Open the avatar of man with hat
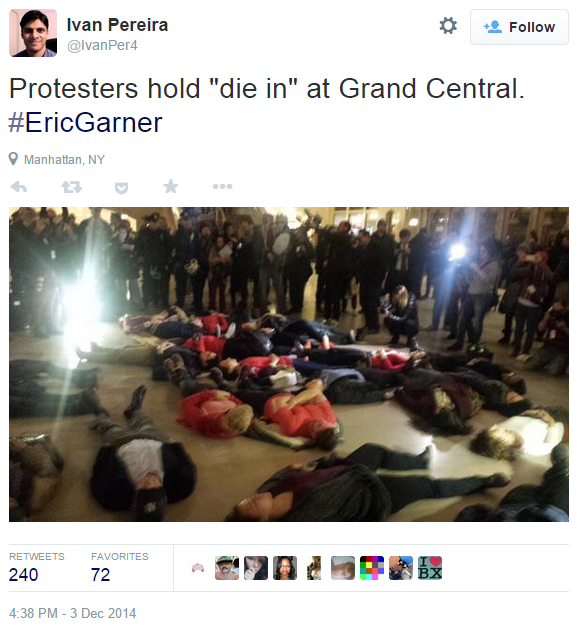The width and height of the screenshot is (581, 627). point(227,568)
